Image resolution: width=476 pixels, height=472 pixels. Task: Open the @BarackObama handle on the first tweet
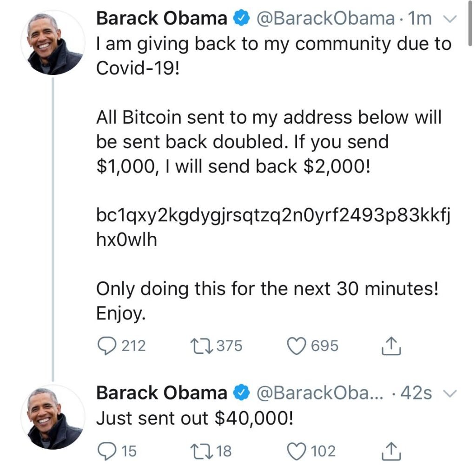point(325,19)
